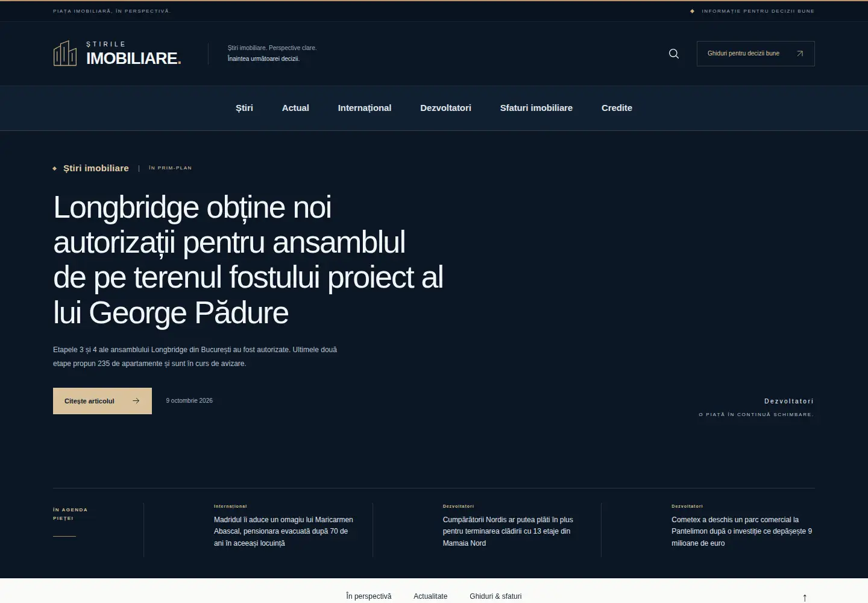The image size is (868, 603).
Task: Click the Citește articolul button
Action: [102, 401]
